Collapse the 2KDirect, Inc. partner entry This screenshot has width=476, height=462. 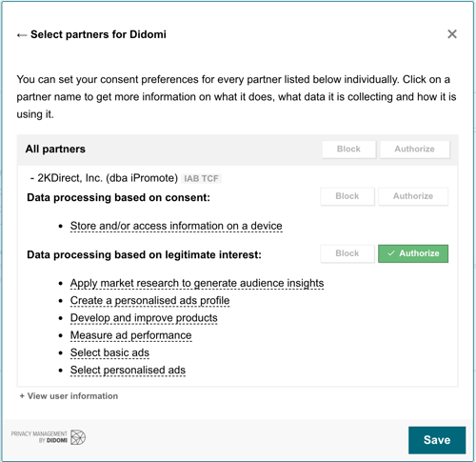pos(104,178)
